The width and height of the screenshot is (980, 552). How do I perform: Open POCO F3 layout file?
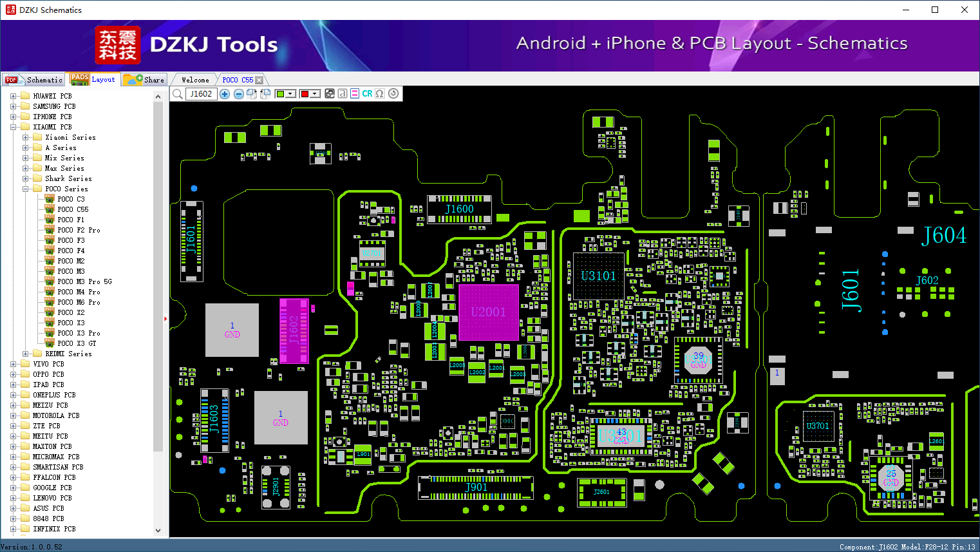tap(65, 240)
